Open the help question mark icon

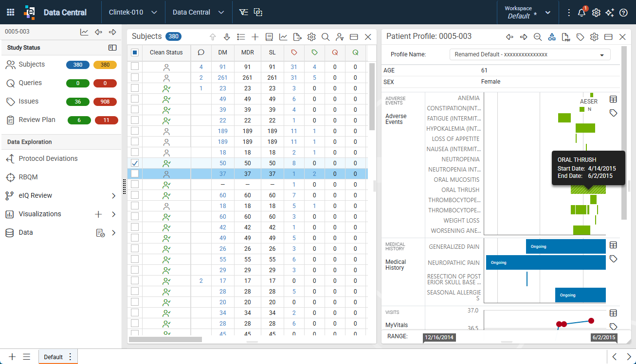(623, 13)
